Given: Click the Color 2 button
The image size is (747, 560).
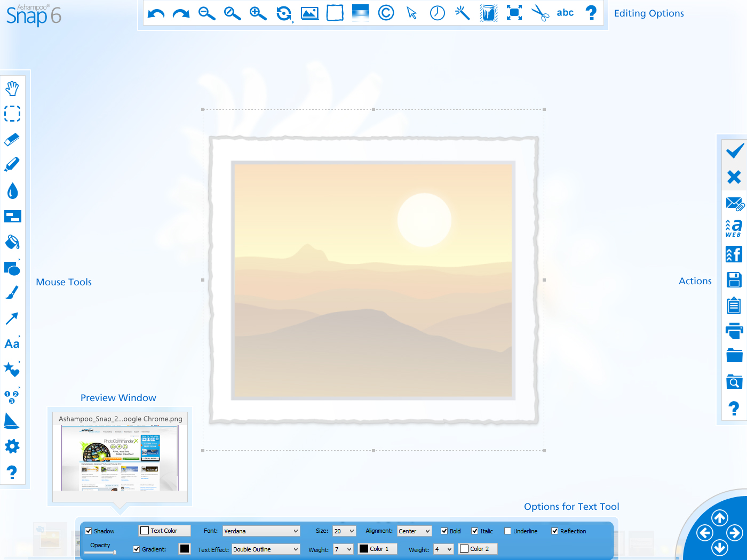Looking at the screenshot, I should click(x=478, y=549).
